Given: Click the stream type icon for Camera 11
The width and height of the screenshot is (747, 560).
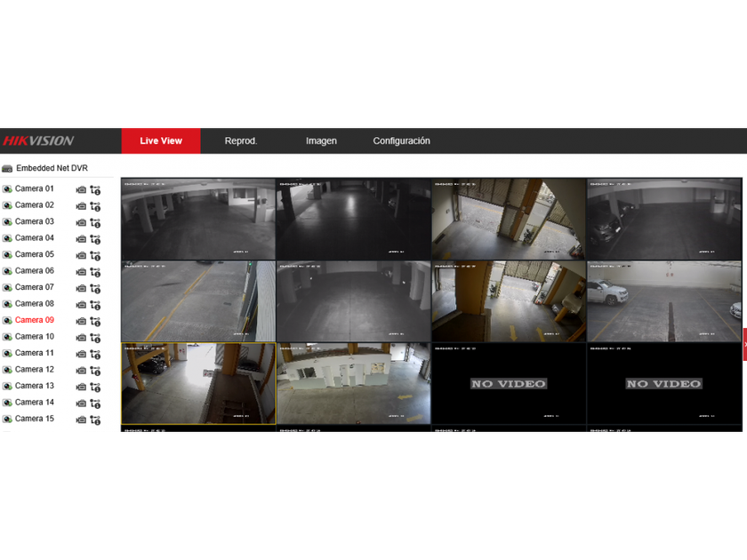Looking at the screenshot, I should click(95, 354).
